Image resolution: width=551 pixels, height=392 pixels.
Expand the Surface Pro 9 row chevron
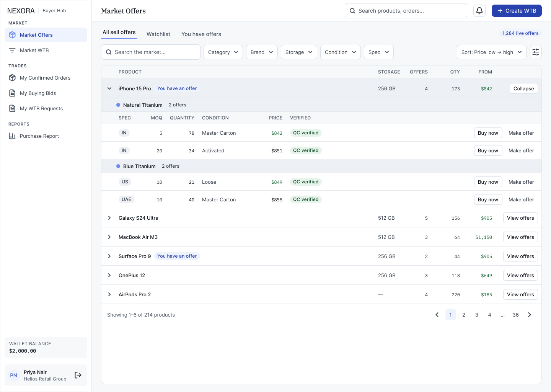click(x=109, y=256)
